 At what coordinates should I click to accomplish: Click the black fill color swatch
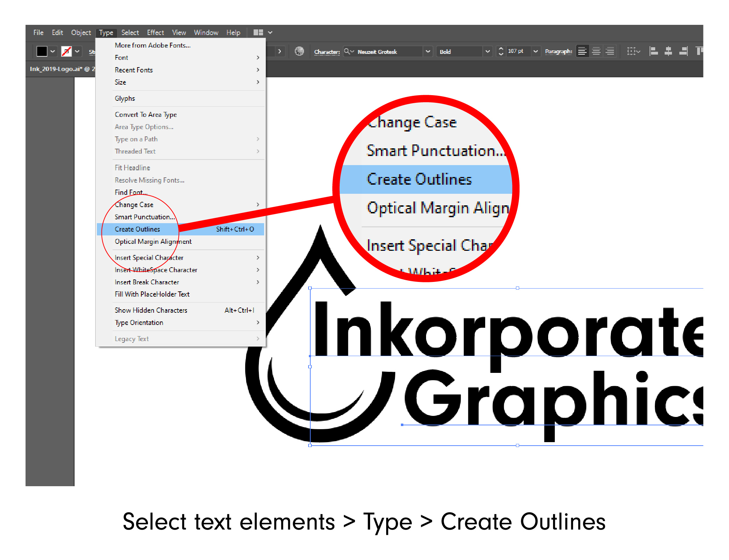coord(41,51)
